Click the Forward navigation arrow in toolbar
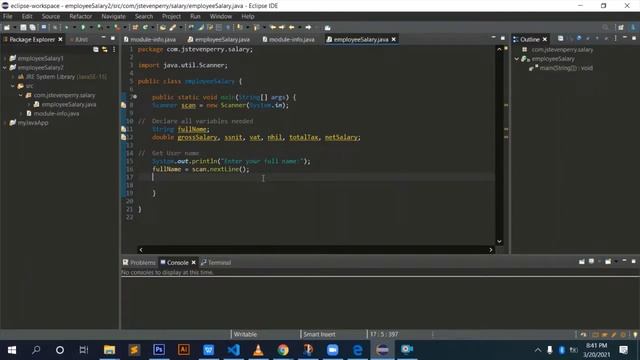This screenshot has width=640, height=360. pos(308,27)
